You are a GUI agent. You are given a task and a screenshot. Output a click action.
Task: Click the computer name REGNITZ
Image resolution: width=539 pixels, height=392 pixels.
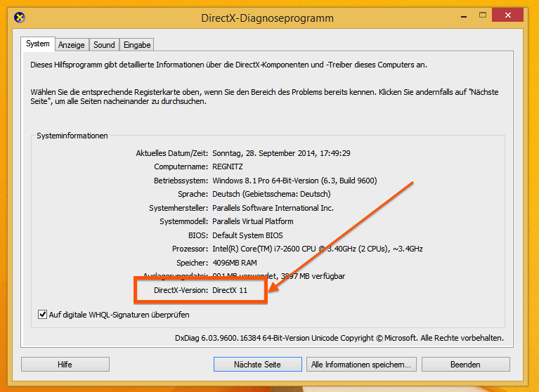[x=228, y=166]
